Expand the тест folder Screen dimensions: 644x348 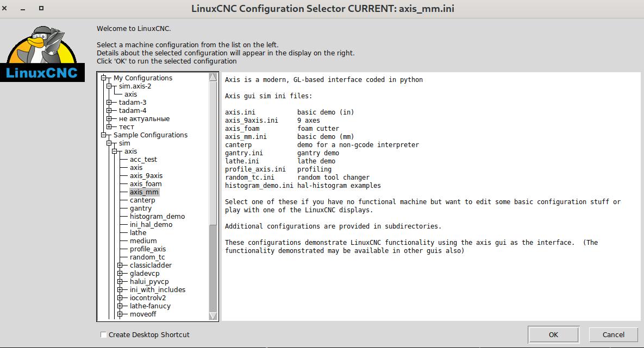point(109,127)
